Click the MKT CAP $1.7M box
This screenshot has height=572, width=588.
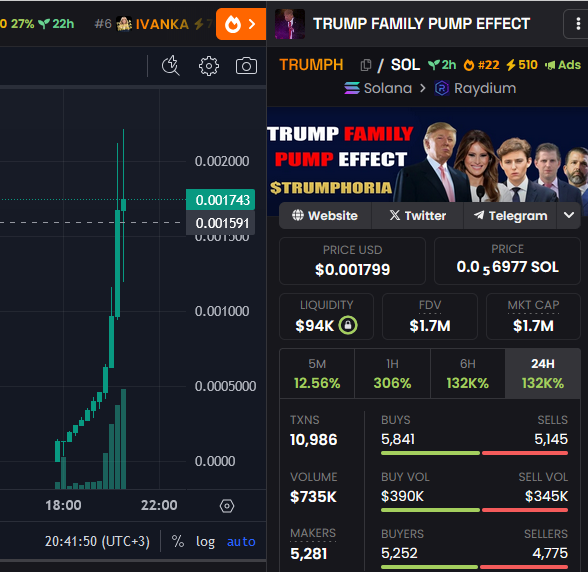point(533,317)
